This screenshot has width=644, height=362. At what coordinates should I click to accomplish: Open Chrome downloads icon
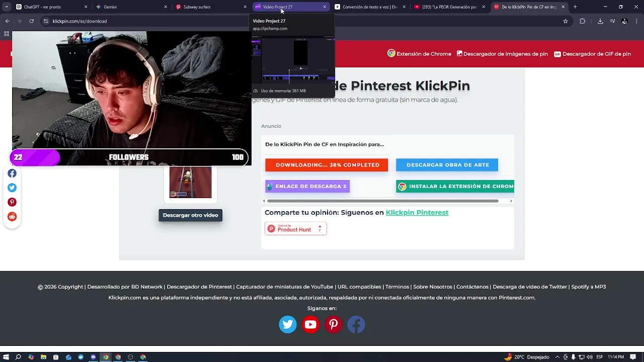(x=600, y=21)
